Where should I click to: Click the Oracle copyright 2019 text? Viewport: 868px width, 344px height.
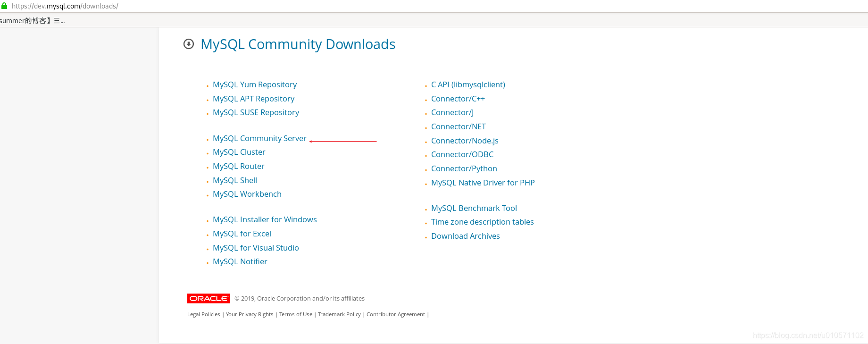click(300, 298)
